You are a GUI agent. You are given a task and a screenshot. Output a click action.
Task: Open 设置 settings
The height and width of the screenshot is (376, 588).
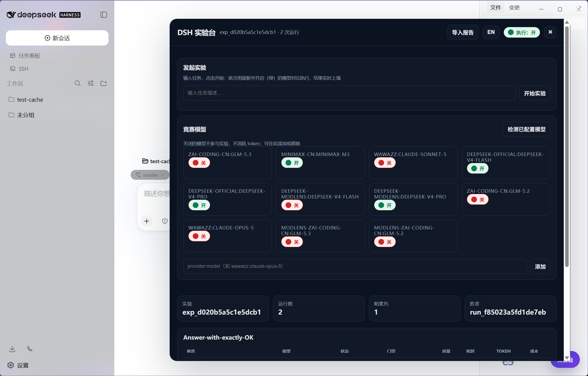(18, 365)
